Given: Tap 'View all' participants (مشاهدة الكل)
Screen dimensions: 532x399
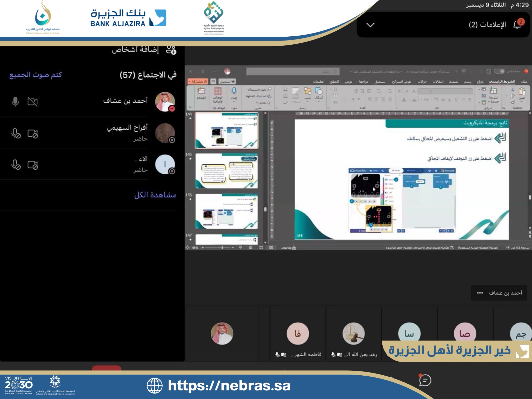Looking at the screenshot, I should click(155, 195).
